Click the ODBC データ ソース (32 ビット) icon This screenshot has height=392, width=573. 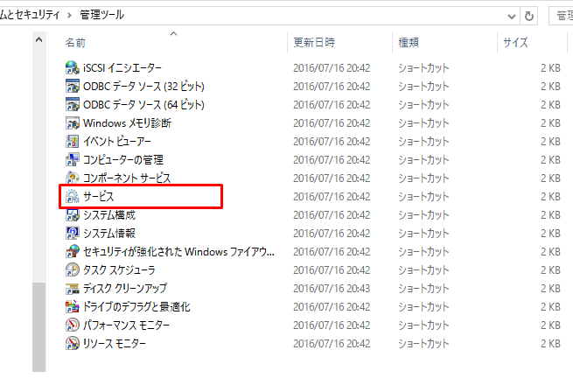(73, 86)
